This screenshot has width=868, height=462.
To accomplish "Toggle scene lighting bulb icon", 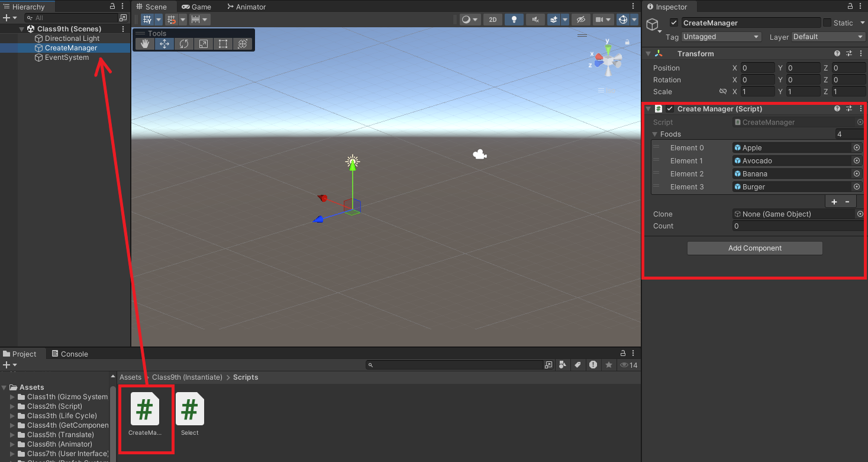I will pyautogui.click(x=514, y=20).
